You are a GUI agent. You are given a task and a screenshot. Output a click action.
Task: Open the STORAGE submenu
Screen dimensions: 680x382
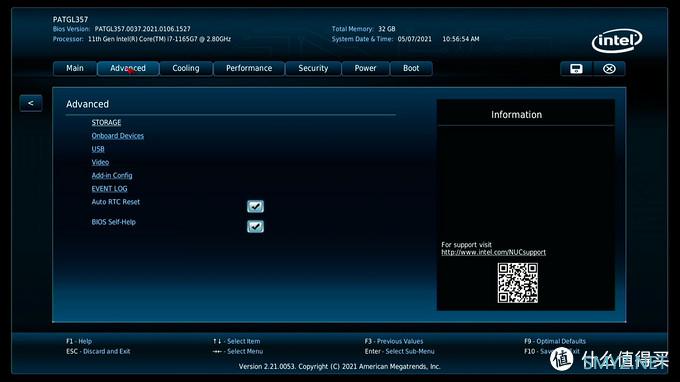click(x=106, y=122)
